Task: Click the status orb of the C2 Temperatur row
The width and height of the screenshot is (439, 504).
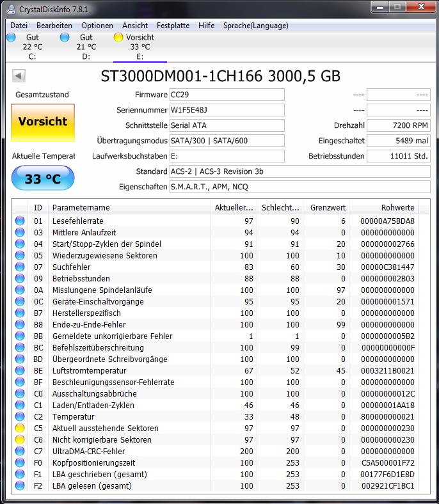Action: [x=20, y=417]
